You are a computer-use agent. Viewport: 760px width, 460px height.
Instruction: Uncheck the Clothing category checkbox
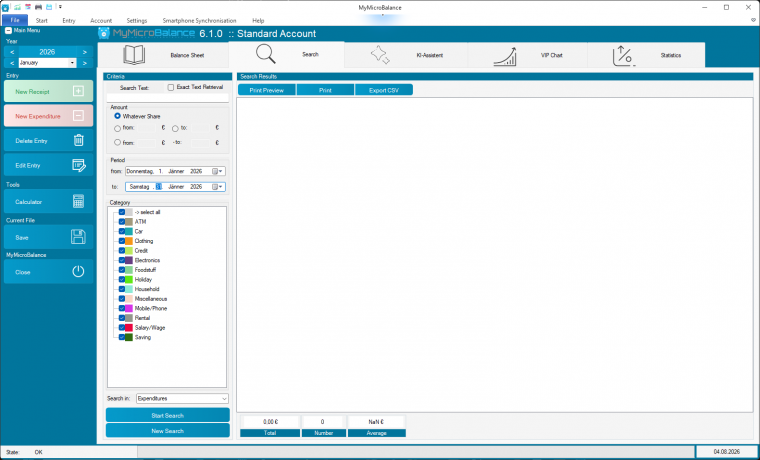pos(122,241)
